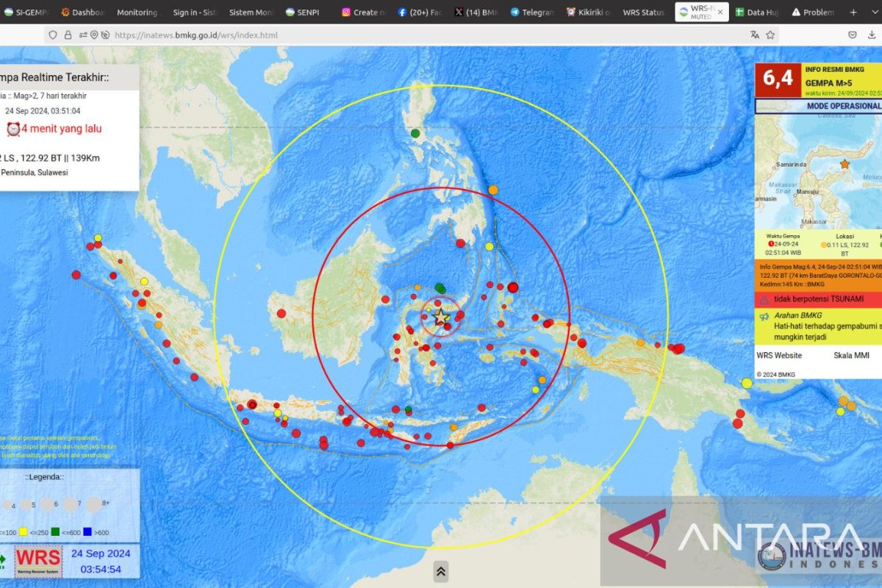Image resolution: width=882 pixels, height=588 pixels.
Task: Open the Instagram Create tab
Action: click(x=362, y=12)
